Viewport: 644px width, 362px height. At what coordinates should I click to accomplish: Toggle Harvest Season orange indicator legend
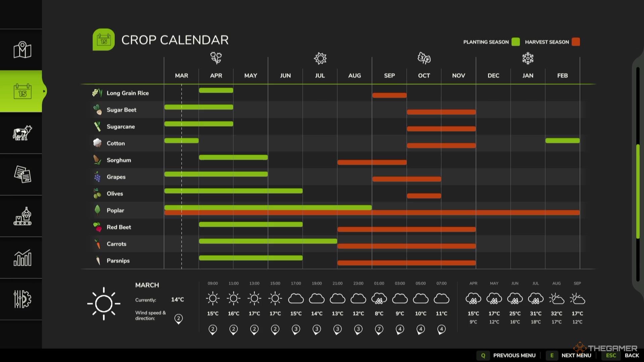click(x=576, y=42)
